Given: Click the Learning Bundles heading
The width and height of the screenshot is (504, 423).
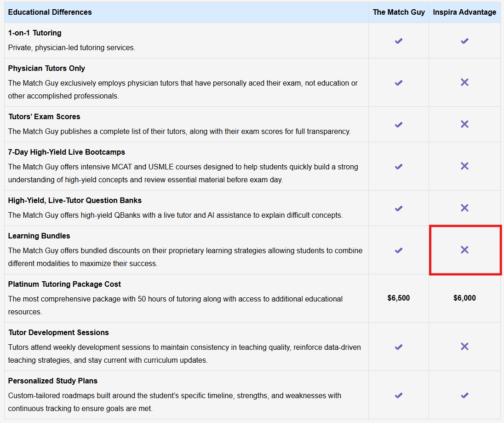Looking at the screenshot, I should [39, 236].
